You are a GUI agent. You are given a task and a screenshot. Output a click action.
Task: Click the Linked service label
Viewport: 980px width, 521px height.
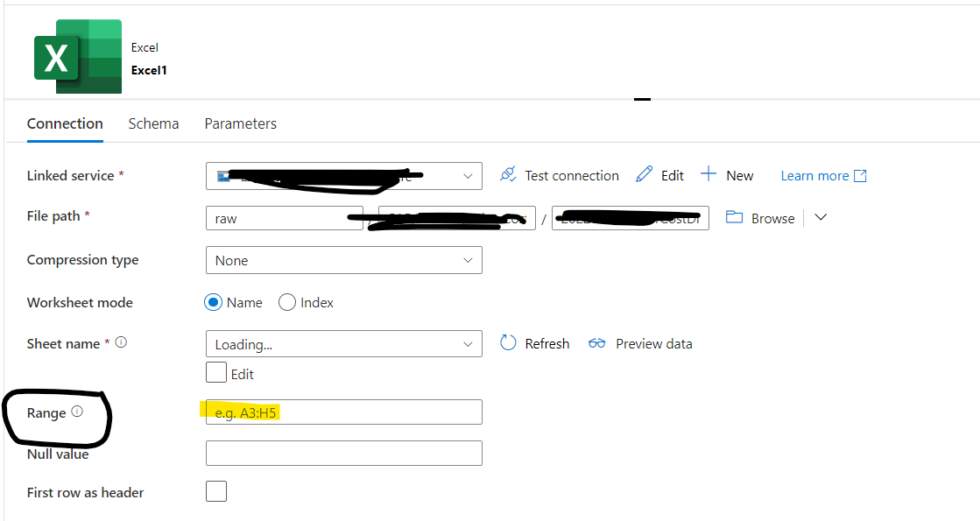[x=70, y=175]
